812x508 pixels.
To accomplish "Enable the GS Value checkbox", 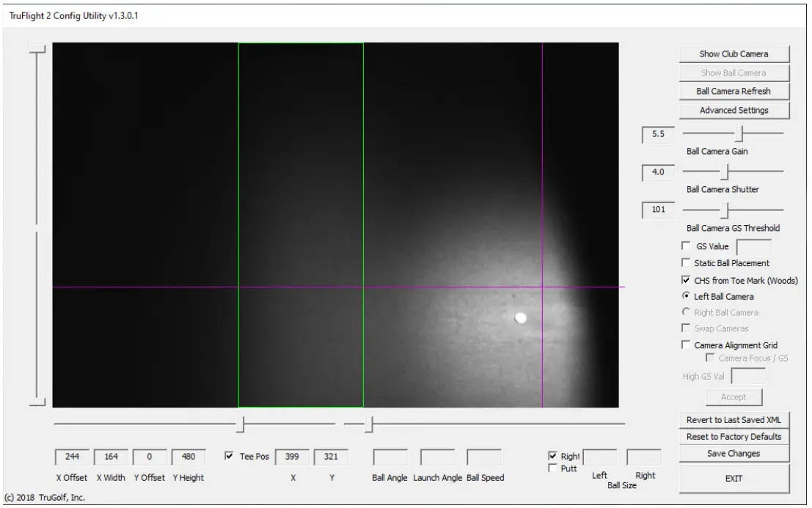I will [x=686, y=246].
